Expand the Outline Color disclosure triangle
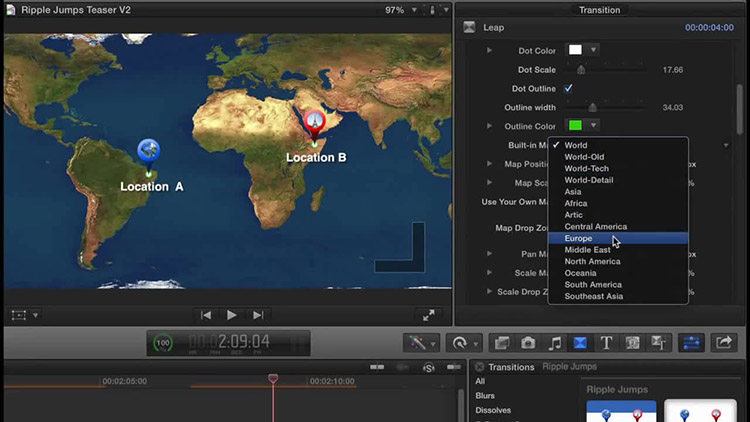The height and width of the screenshot is (422, 750). click(x=489, y=126)
